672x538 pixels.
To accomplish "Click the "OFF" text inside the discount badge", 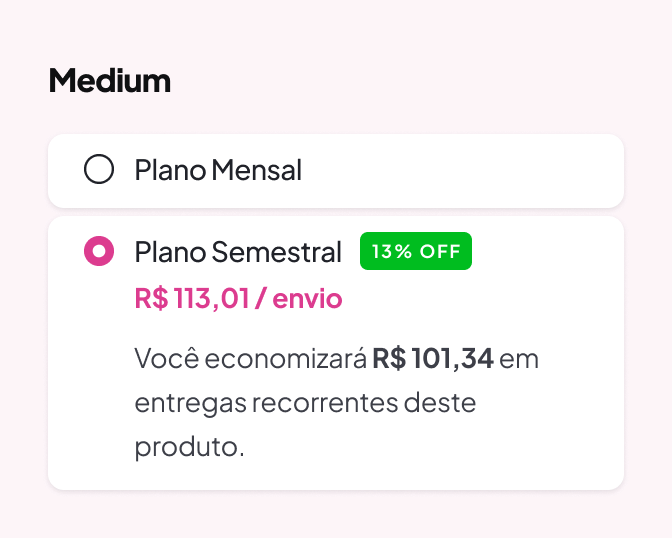I will point(440,252).
